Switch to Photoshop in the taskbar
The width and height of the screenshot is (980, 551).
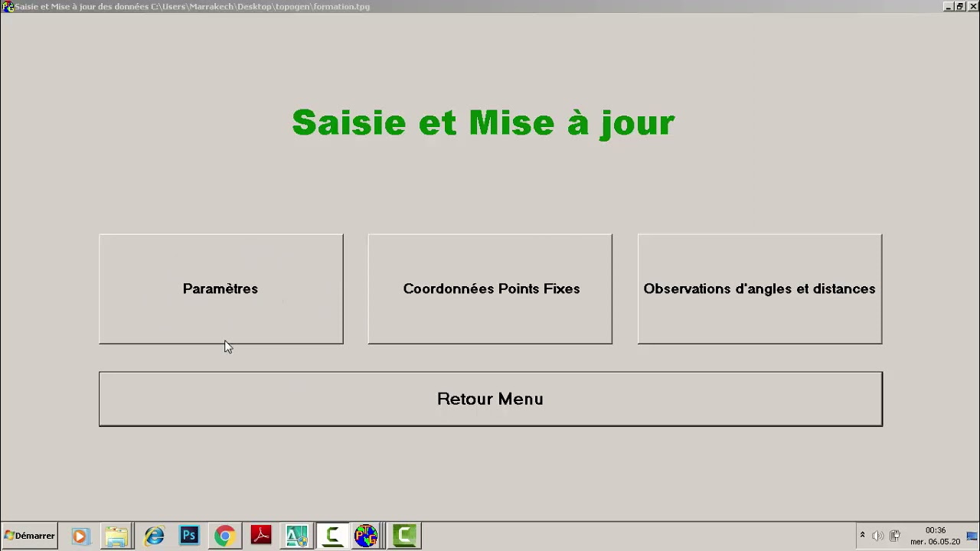[x=188, y=535]
